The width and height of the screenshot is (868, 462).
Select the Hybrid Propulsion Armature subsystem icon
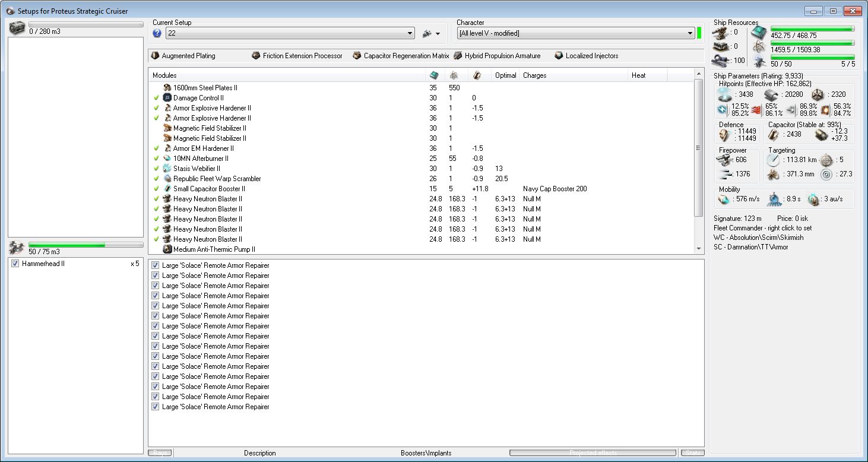pos(458,56)
